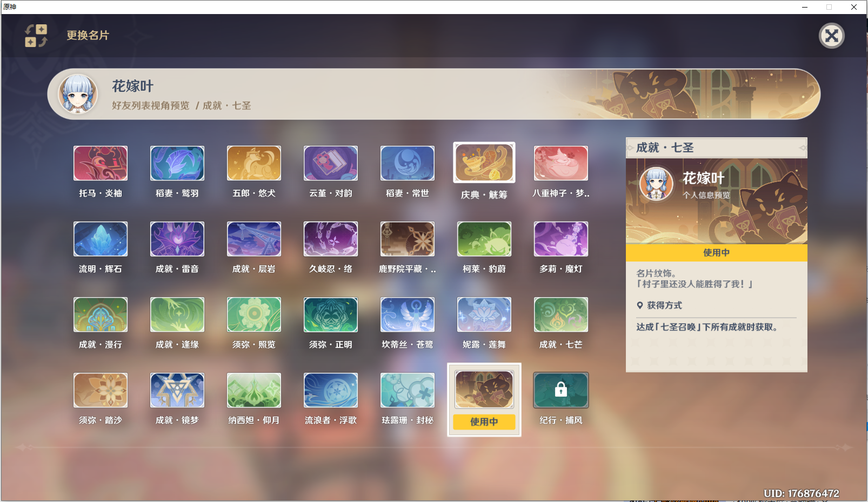Select the 八重神子 namecard
This screenshot has width=868, height=502.
(x=561, y=163)
